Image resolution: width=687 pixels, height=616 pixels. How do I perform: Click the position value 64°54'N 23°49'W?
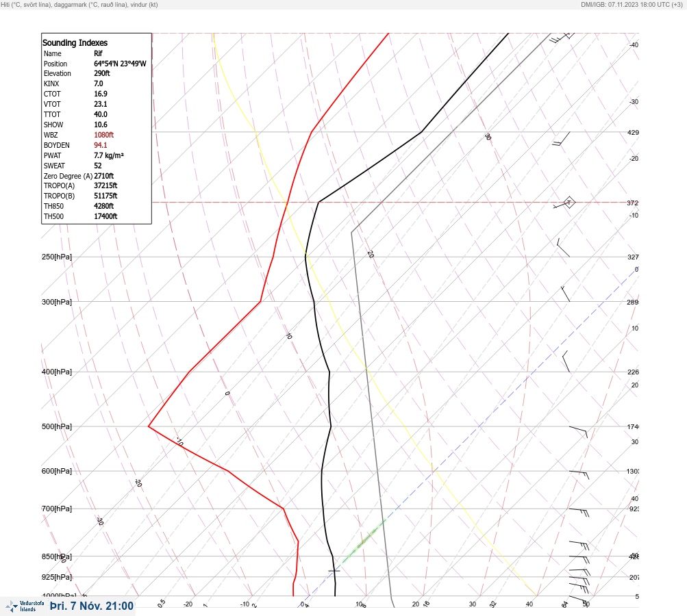pos(120,64)
